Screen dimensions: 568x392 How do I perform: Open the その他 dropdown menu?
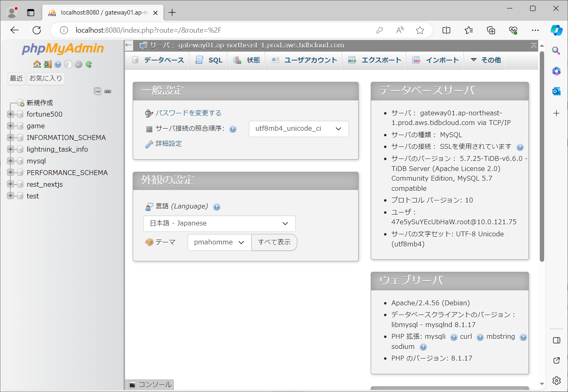coord(485,60)
